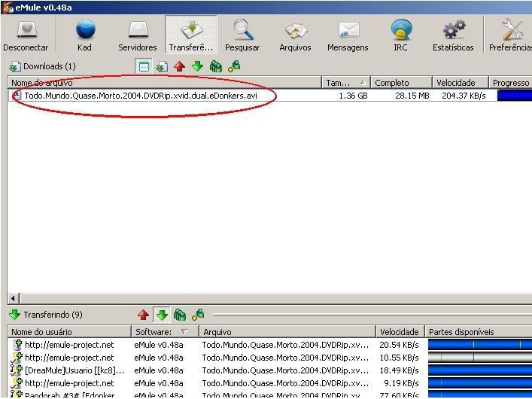Open the Pesquisar search page
Image resolution: width=532 pixels, height=399 pixels.
click(x=242, y=35)
